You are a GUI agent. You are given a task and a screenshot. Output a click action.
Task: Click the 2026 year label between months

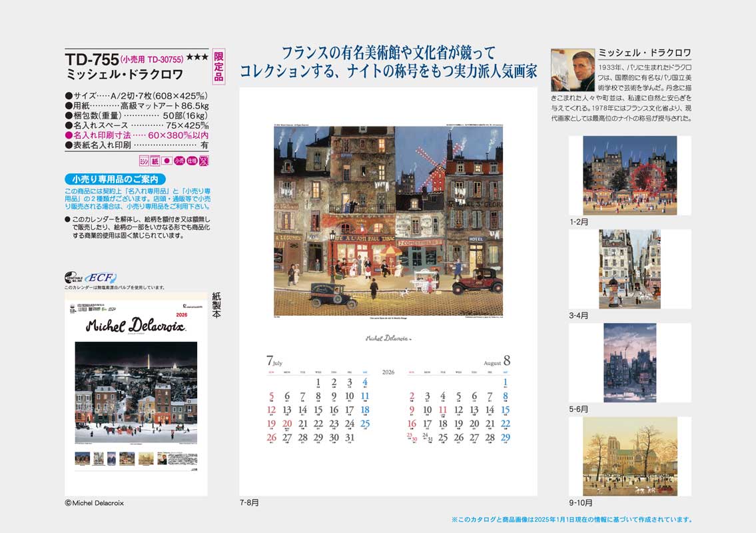click(388, 372)
